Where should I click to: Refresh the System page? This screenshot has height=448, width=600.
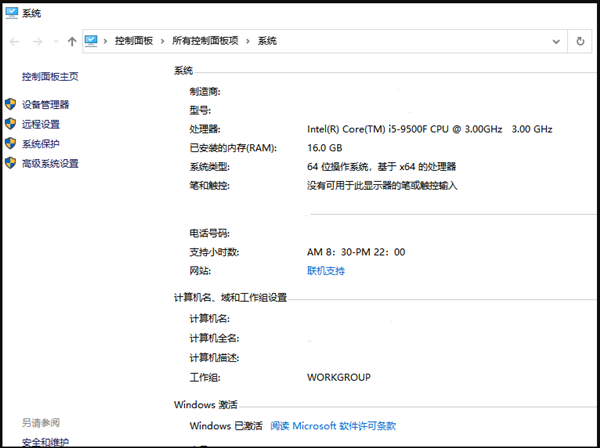pos(581,41)
